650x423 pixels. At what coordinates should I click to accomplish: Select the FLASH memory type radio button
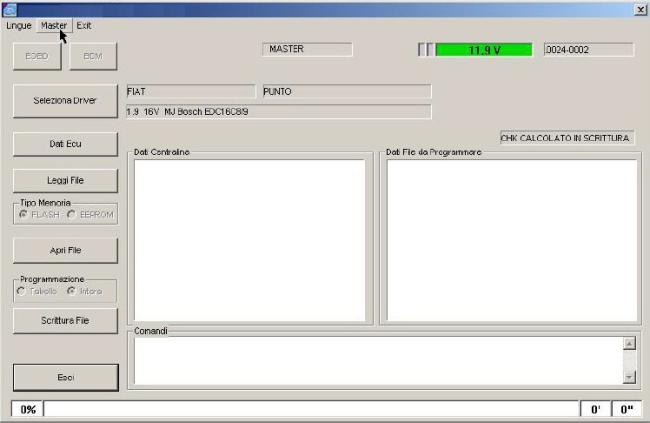click(23, 214)
